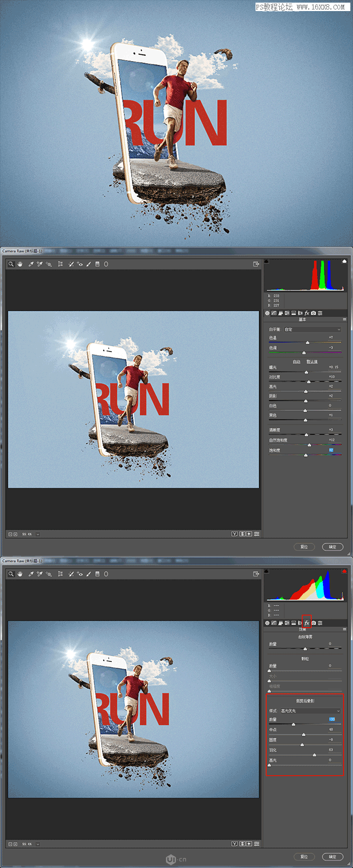Click 自动 auto link in the Basic panel
Viewport: 353px width, 868px height.
[x=297, y=362]
